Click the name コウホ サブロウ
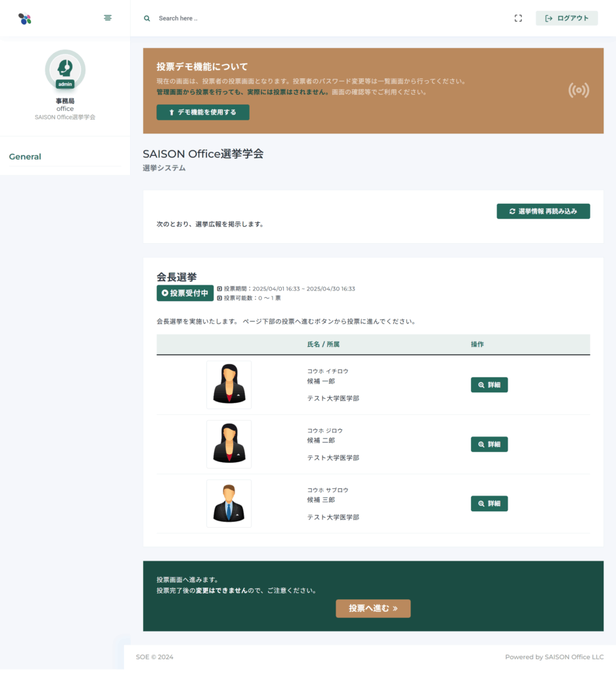The image size is (616, 673). coord(328,490)
